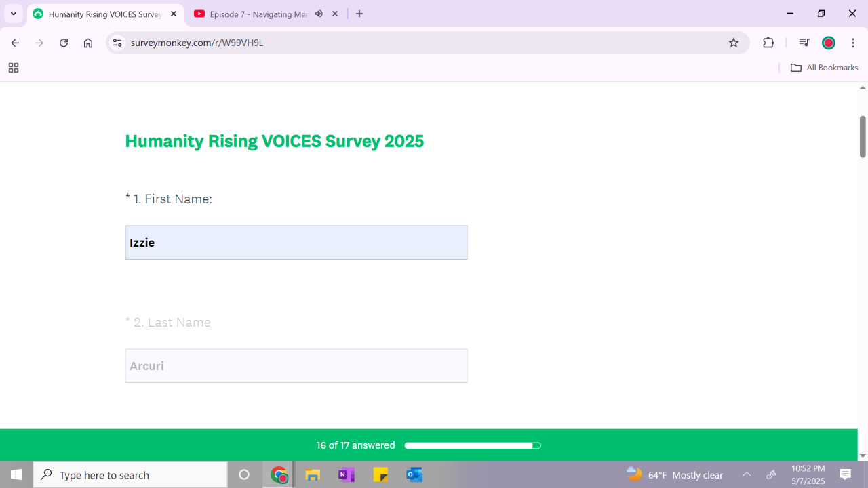Open the weather widget showing 64°F
This screenshot has height=488, width=868.
(x=675, y=475)
